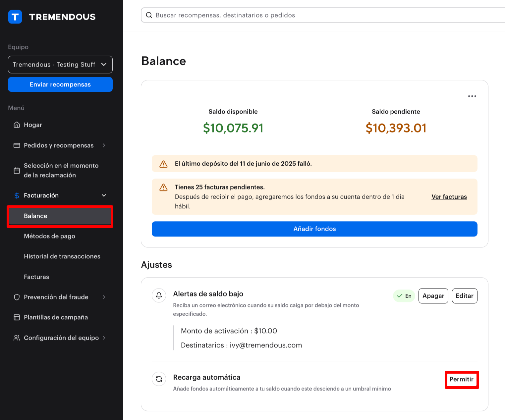Open Métodos de pago in sidebar
The image size is (505, 420).
[49, 236]
